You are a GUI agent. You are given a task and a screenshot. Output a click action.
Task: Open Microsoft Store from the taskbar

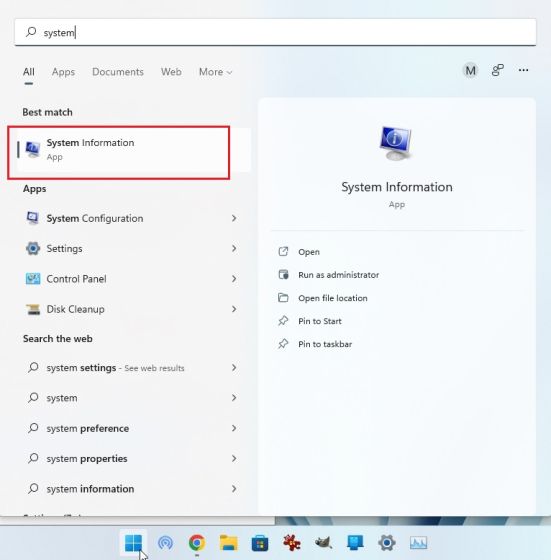coord(260,543)
